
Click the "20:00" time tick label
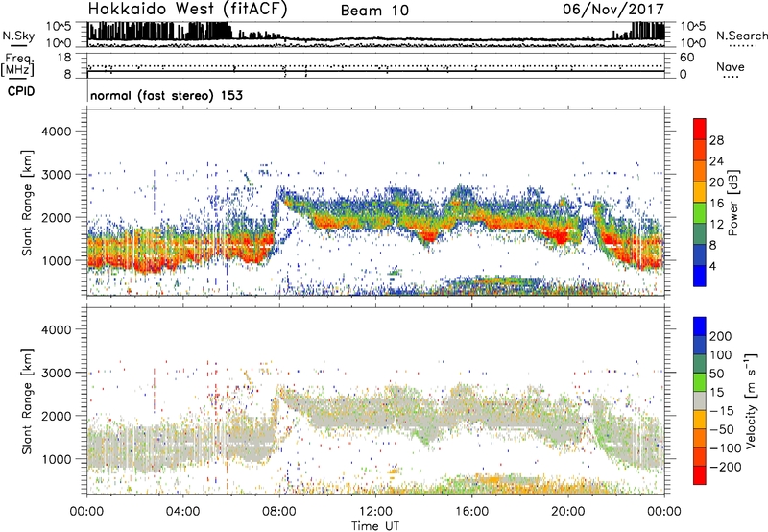[x=568, y=512]
